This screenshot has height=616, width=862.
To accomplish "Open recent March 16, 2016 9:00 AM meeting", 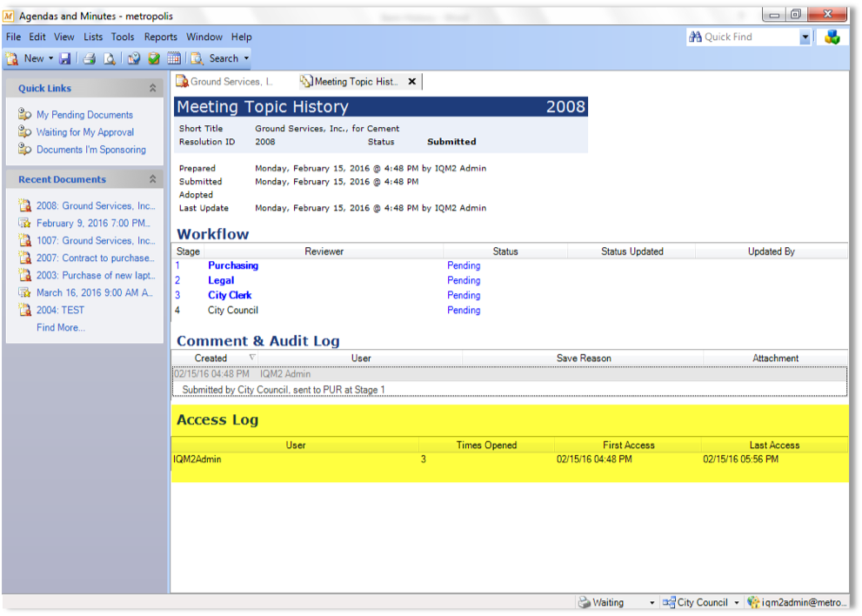I will 95,293.
